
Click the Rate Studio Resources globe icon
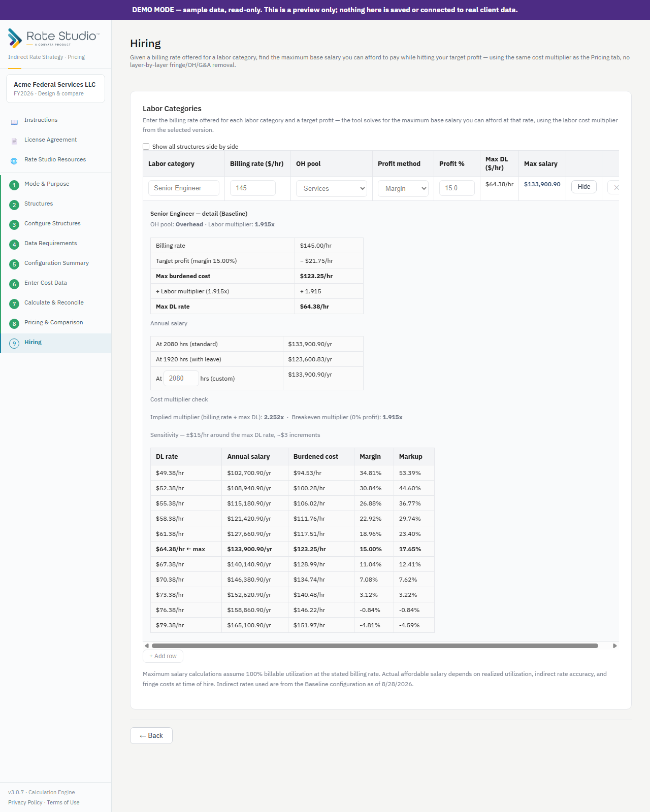14,161
